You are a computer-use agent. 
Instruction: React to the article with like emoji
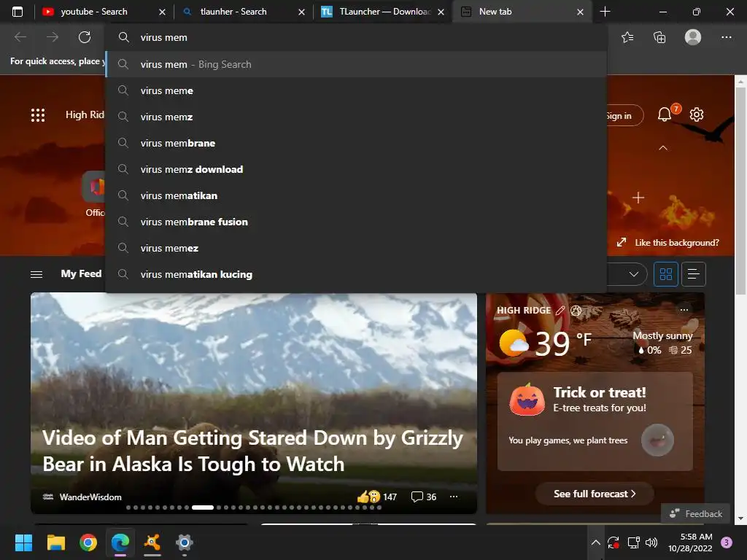368,497
